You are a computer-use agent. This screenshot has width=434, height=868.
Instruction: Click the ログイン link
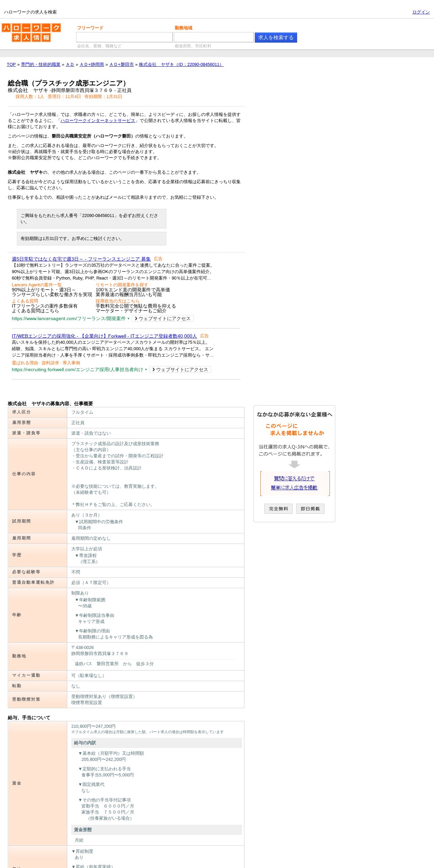421,12
